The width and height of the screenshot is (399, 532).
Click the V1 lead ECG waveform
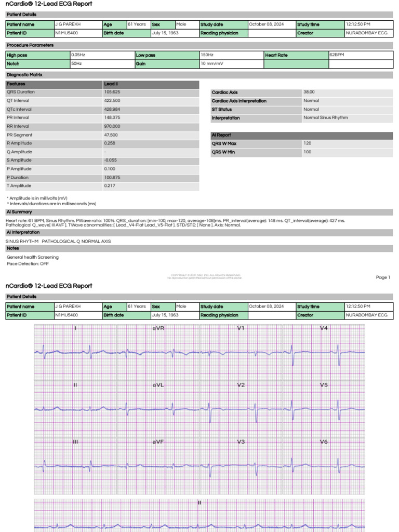pyautogui.click(x=241, y=353)
